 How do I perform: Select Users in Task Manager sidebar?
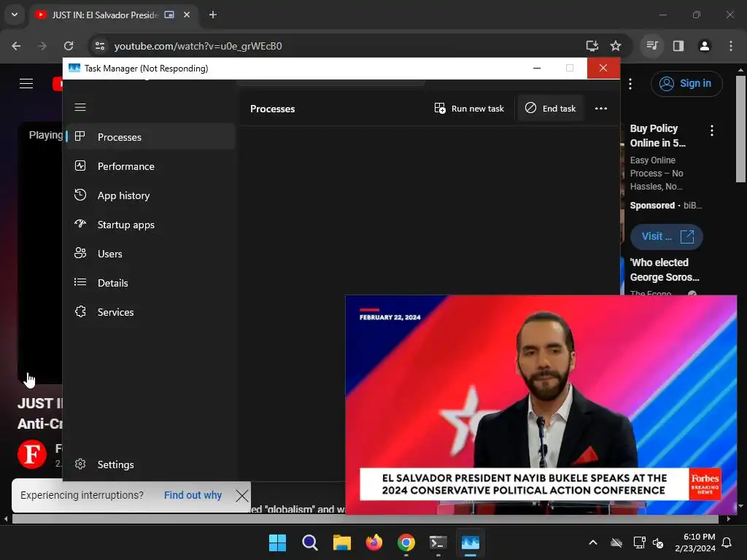tap(150, 253)
